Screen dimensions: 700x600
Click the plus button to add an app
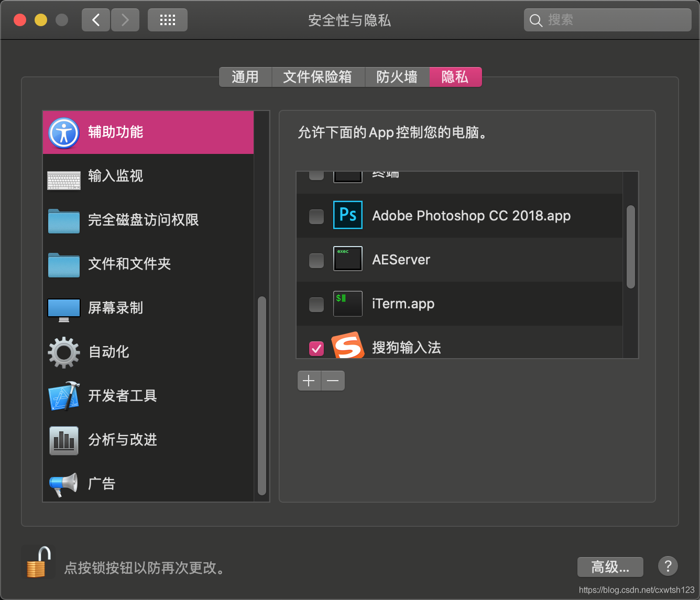pyautogui.click(x=309, y=381)
